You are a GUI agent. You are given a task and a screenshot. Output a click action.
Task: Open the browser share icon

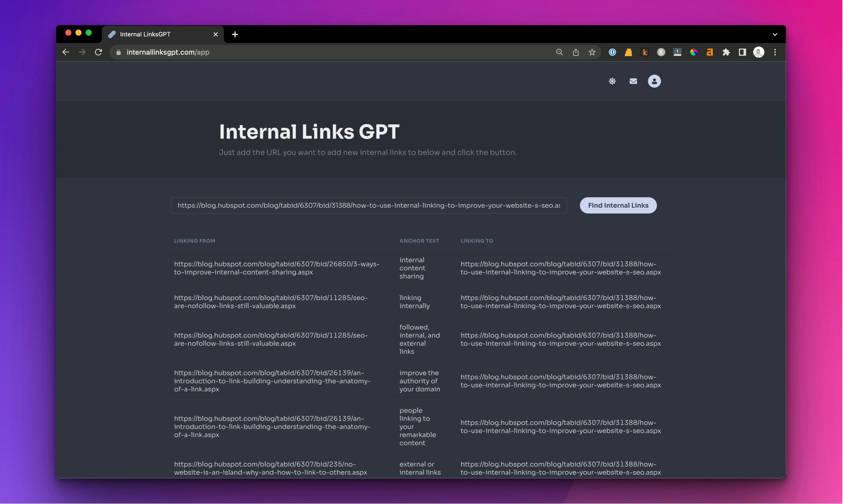[x=575, y=52]
